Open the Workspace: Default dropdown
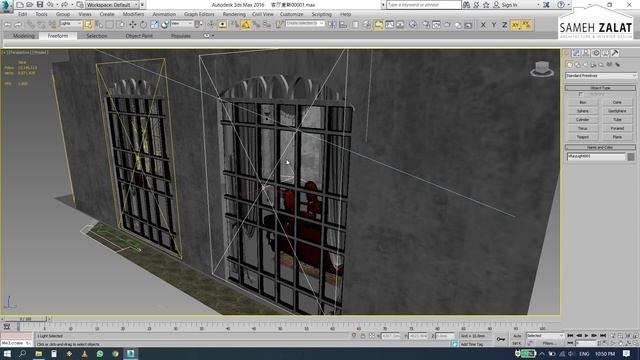This screenshot has width=640, height=360. (x=112, y=5)
